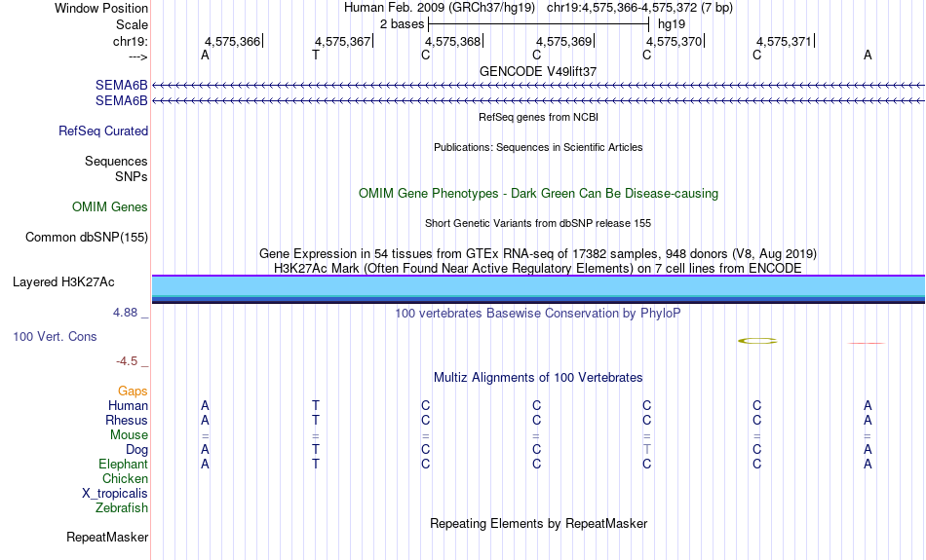Click the yellow-green PhyloP conservation mark
Viewport: 926px width, 560px height.
(757, 341)
